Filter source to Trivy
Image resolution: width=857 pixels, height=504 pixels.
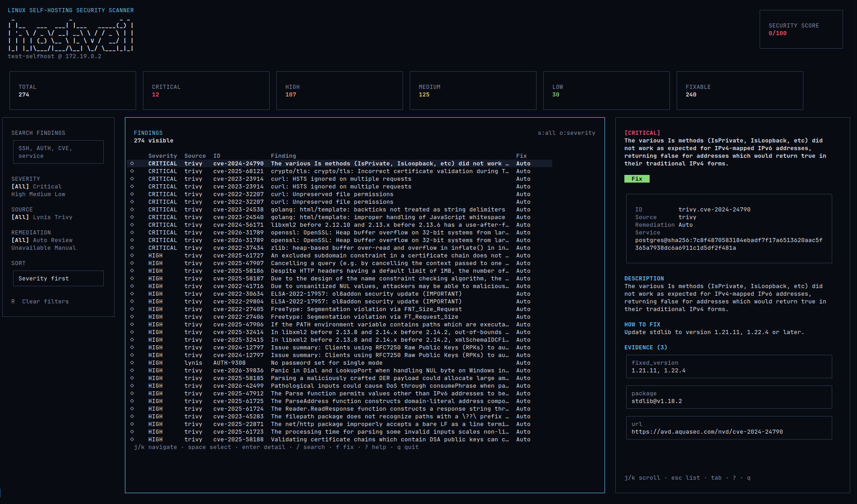coord(64,217)
